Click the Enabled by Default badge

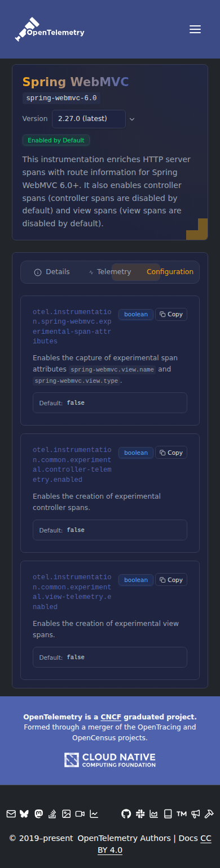56,140
